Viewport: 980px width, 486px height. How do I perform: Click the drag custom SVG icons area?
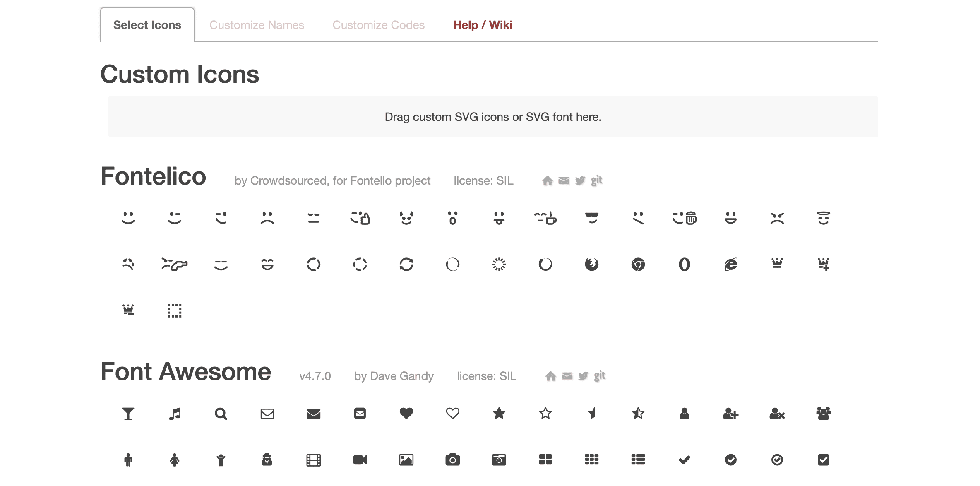(x=492, y=117)
